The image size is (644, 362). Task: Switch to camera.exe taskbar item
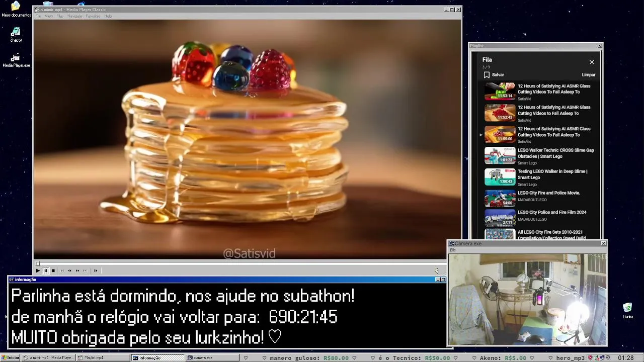click(213, 358)
